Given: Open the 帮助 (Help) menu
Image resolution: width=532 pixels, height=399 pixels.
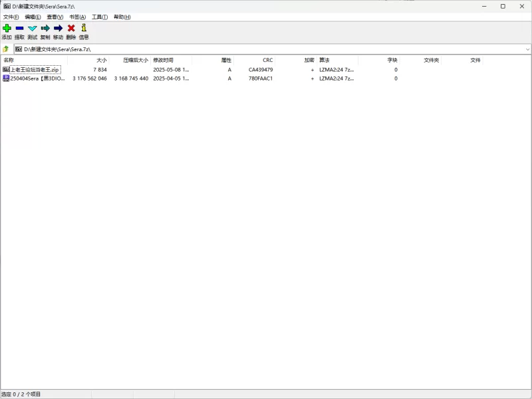Looking at the screenshot, I should click(122, 17).
